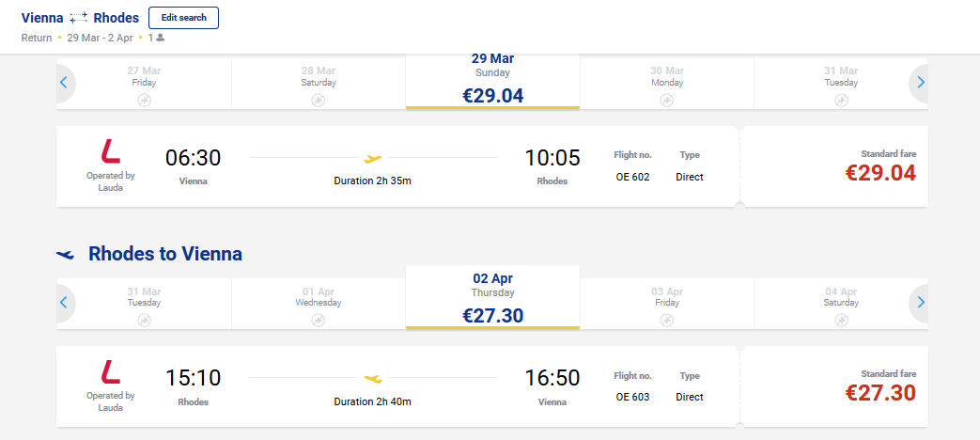The height and width of the screenshot is (440, 980).
Task: Select the 02 Apr Thursday return date tab
Action: pos(492,297)
